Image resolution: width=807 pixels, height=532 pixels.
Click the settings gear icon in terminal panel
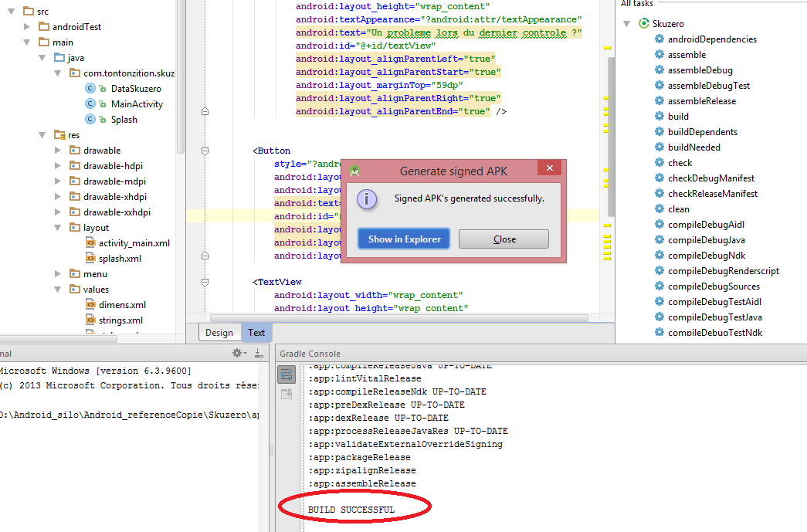click(x=239, y=353)
